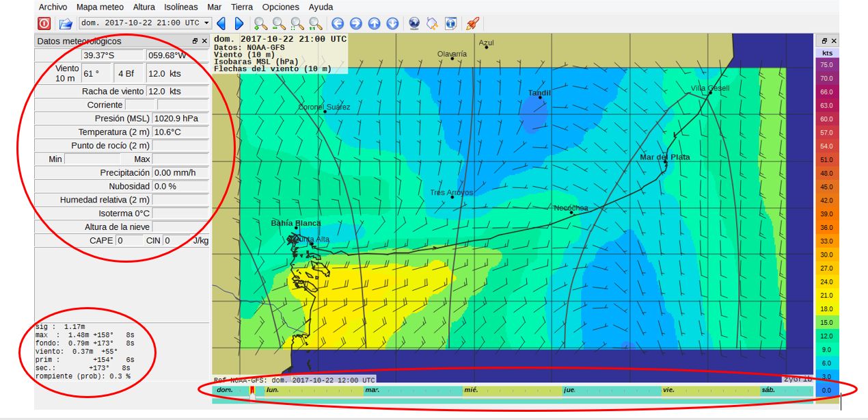868x420 pixels.
Task: Go to previous forecast time step
Action: click(221, 23)
